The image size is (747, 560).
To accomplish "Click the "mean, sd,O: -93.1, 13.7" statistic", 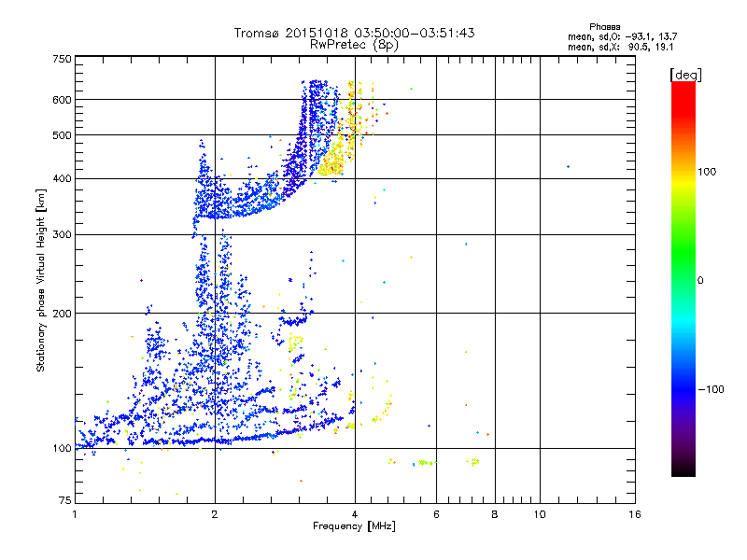I will [x=622, y=36].
